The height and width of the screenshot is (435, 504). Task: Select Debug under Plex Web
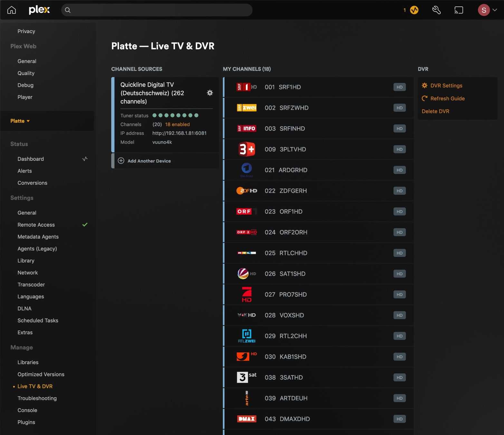(25, 85)
